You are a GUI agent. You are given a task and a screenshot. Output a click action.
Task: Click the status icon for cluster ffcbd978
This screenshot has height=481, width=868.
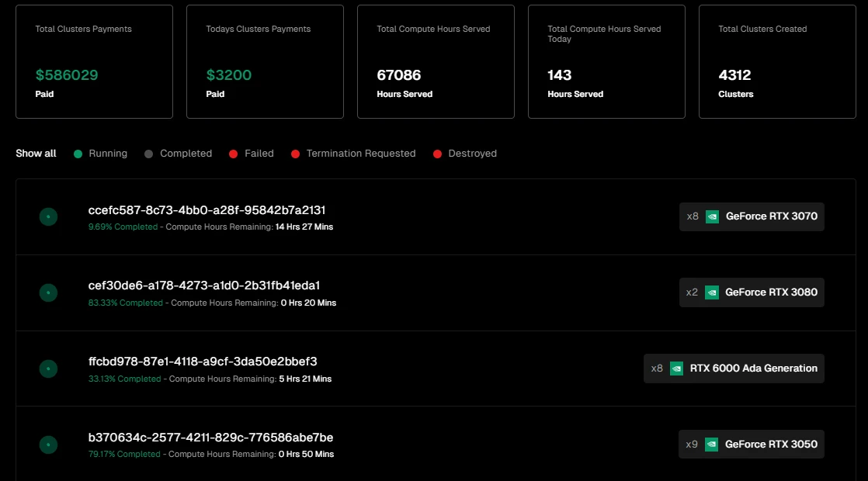(48, 369)
